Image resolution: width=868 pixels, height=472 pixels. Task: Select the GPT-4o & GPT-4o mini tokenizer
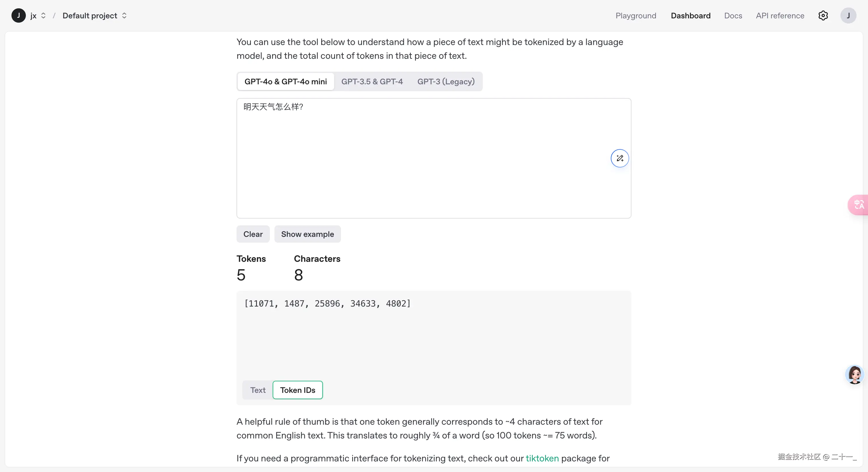(285, 81)
